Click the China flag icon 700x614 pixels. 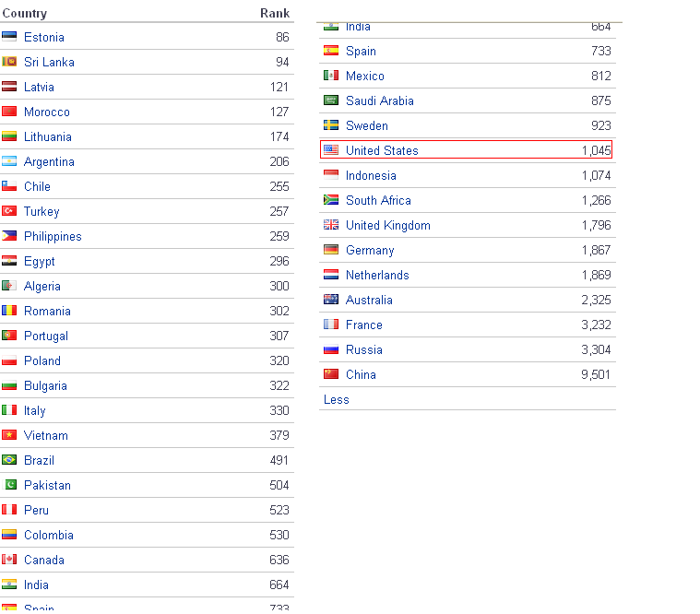331,374
